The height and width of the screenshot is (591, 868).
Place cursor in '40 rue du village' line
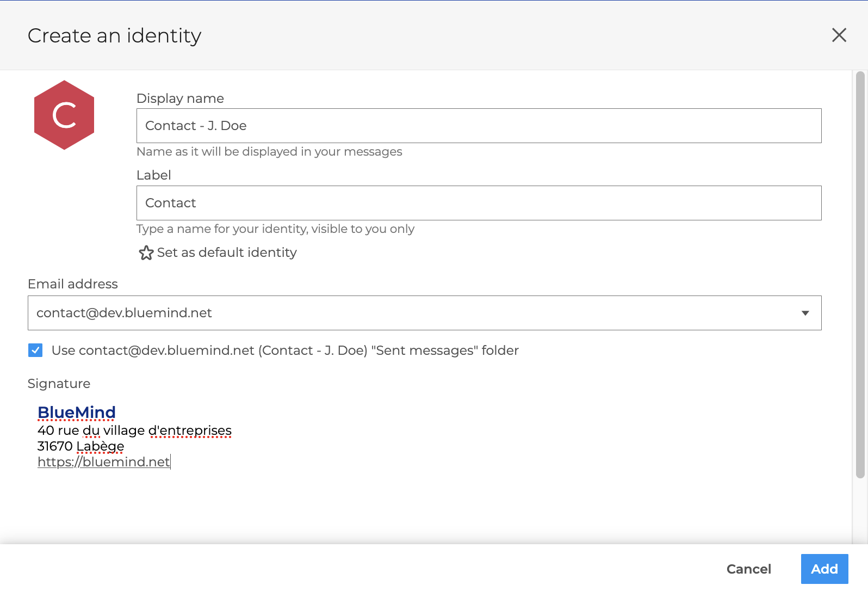pyautogui.click(x=134, y=430)
